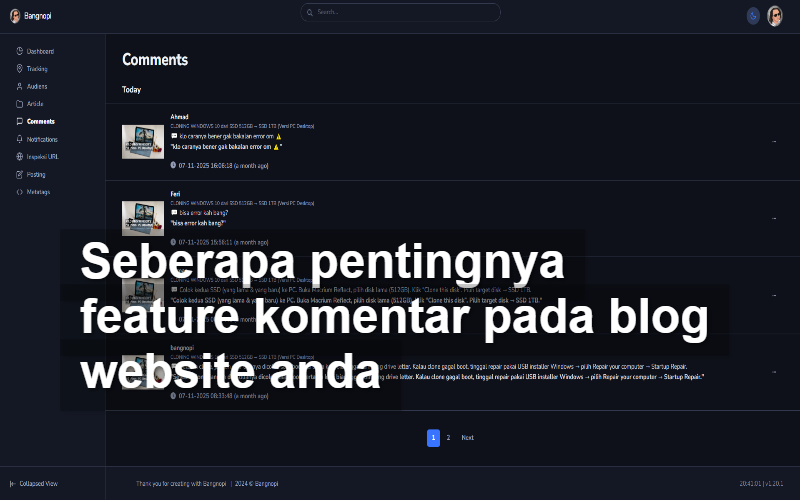Screen dimensions: 800x500
Task: Open the Dashboard icon in sidebar
Action: coord(20,51)
